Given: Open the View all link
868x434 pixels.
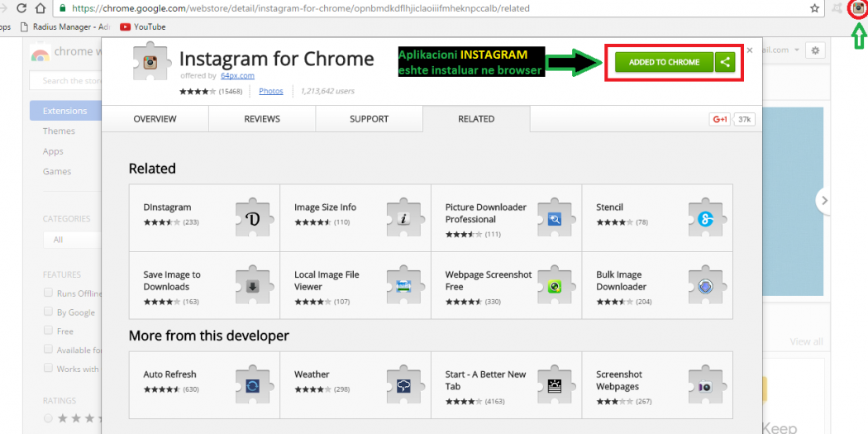Looking at the screenshot, I should [x=806, y=341].
